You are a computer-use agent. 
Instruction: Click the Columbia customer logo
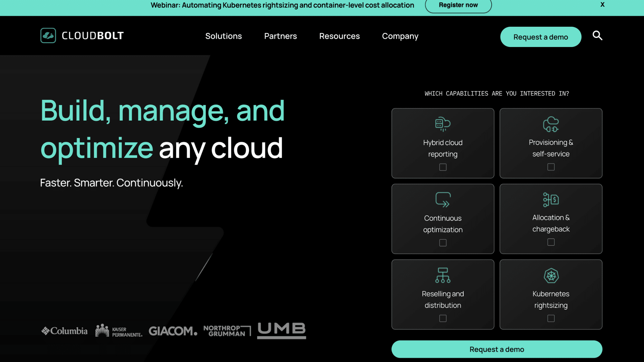(64, 331)
